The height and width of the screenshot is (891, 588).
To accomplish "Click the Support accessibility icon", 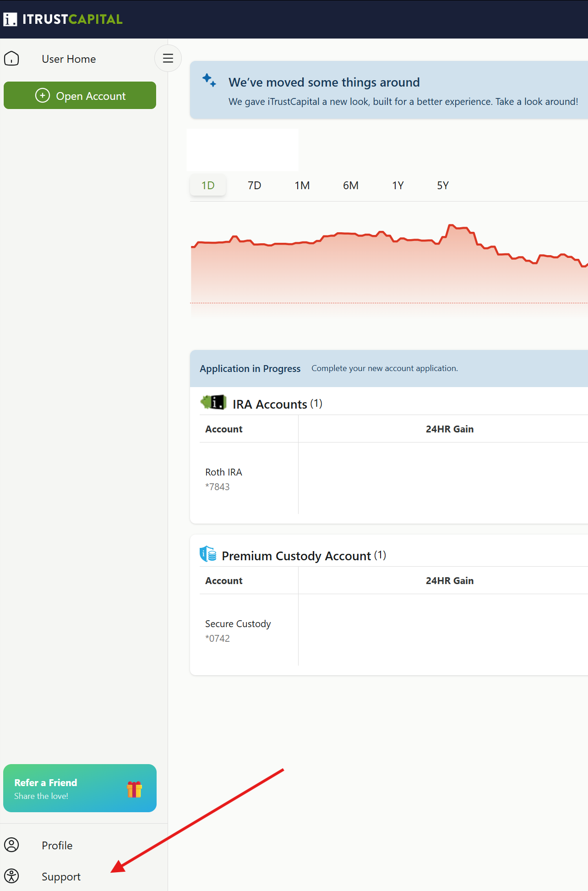I will click(x=11, y=876).
